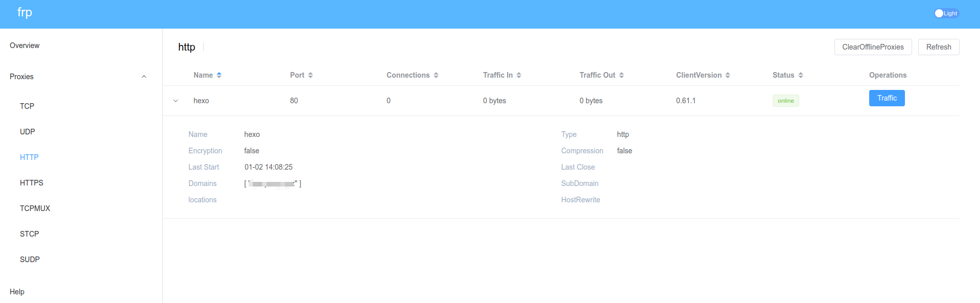Click the Traffic Out 0 bytes cell

pyautogui.click(x=591, y=101)
